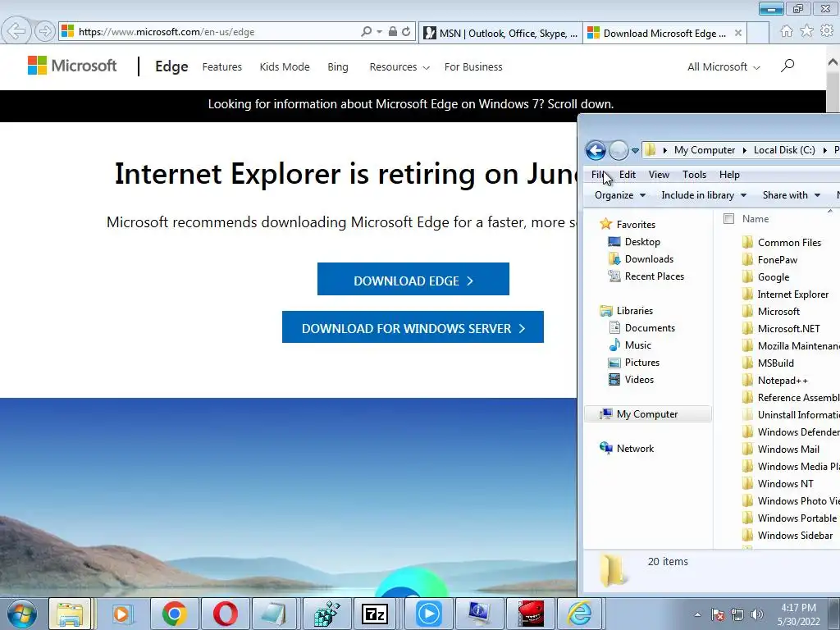Open the Features nav link
Viewport: 840px width, 630px height.
point(221,67)
